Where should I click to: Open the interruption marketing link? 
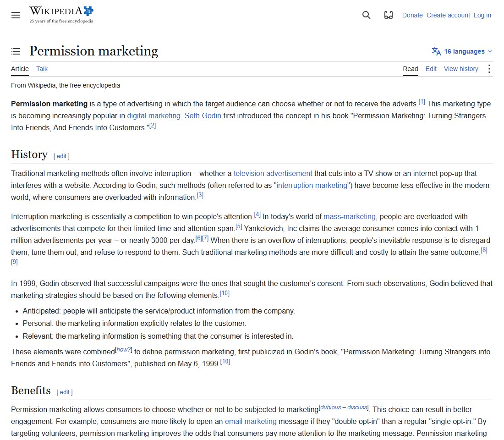[x=312, y=186]
